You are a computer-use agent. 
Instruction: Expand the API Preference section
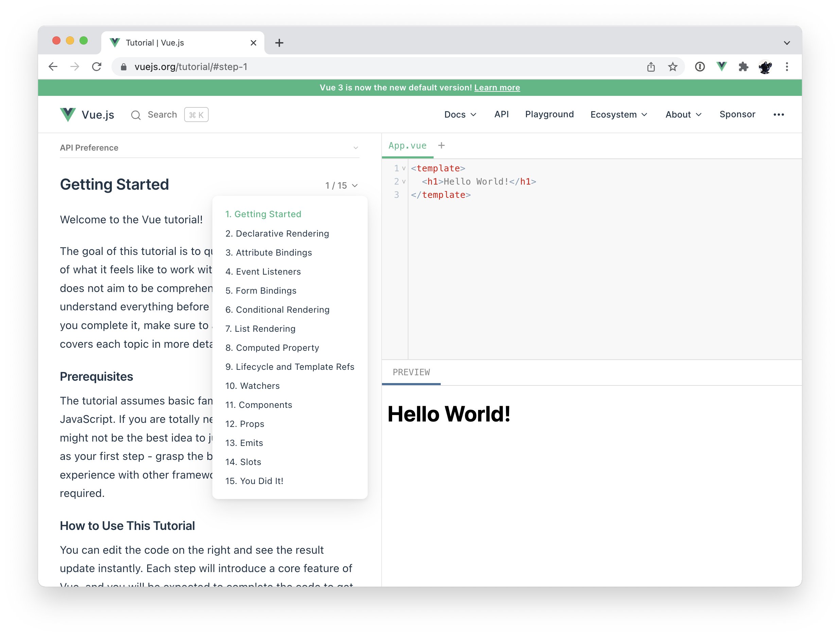(x=209, y=148)
